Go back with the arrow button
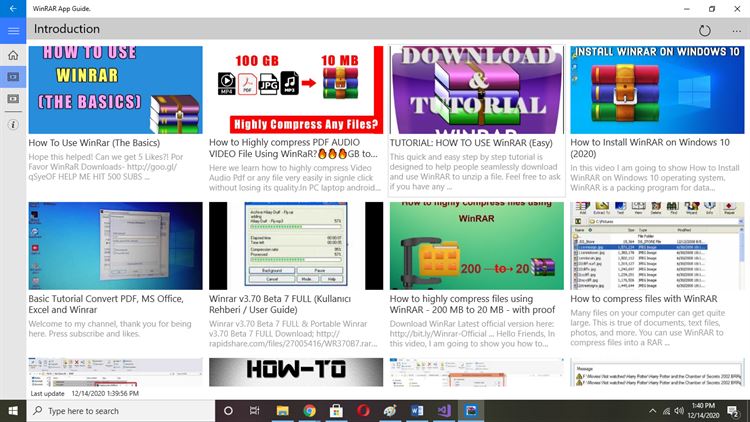This screenshot has height=422, width=750. 13,9
